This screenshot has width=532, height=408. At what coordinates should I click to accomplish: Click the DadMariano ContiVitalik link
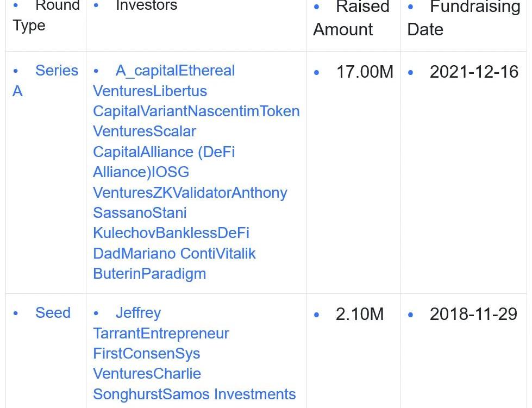click(174, 254)
